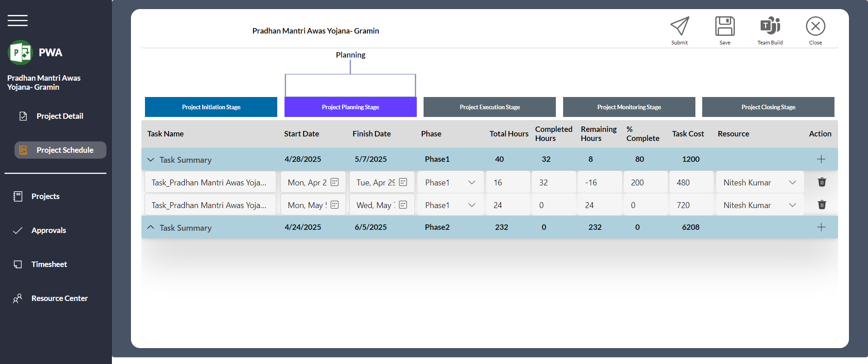Edit the second task name field
The image size is (868, 364).
click(210, 205)
